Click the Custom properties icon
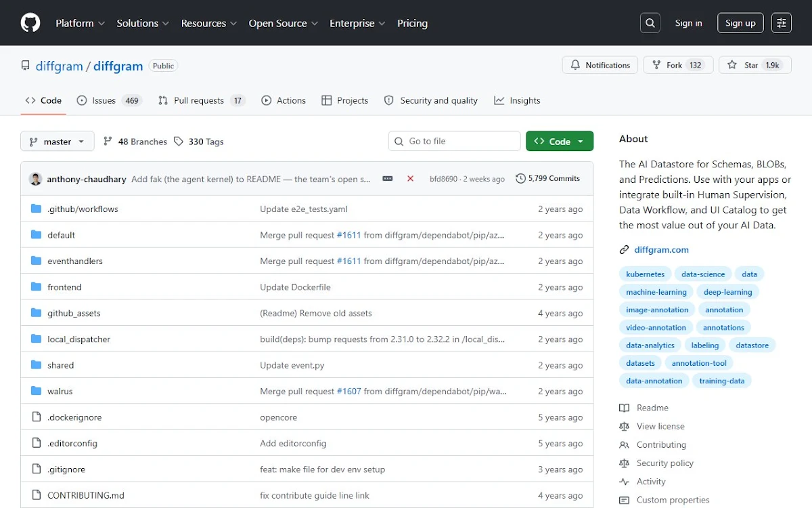 624,500
